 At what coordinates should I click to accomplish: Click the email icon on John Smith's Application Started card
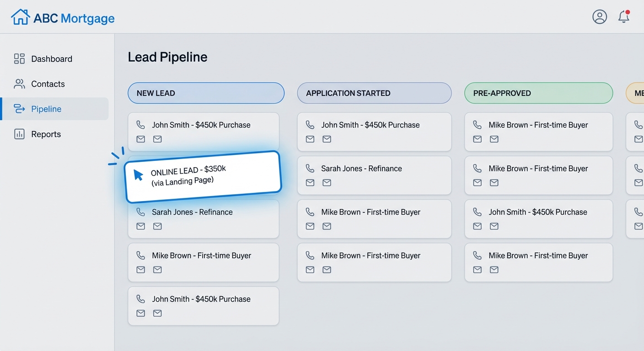click(310, 139)
